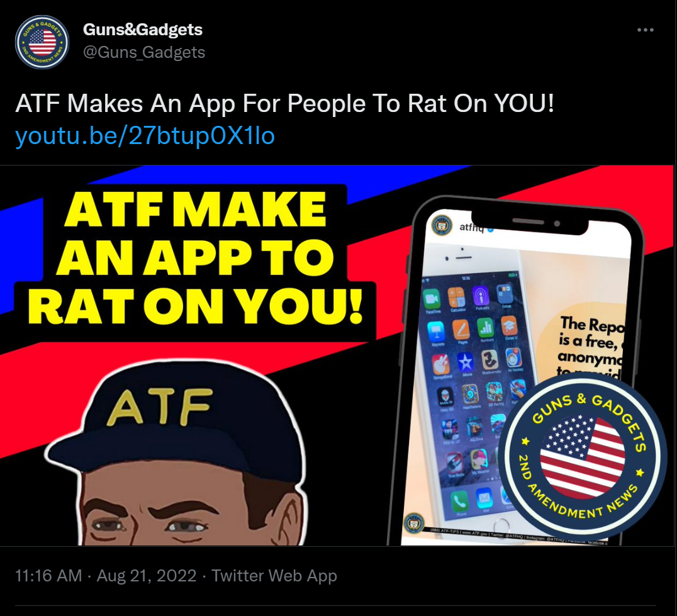Screen dimensions: 677x616
Task: Open the three-dot more options menu
Action: click(x=645, y=30)
